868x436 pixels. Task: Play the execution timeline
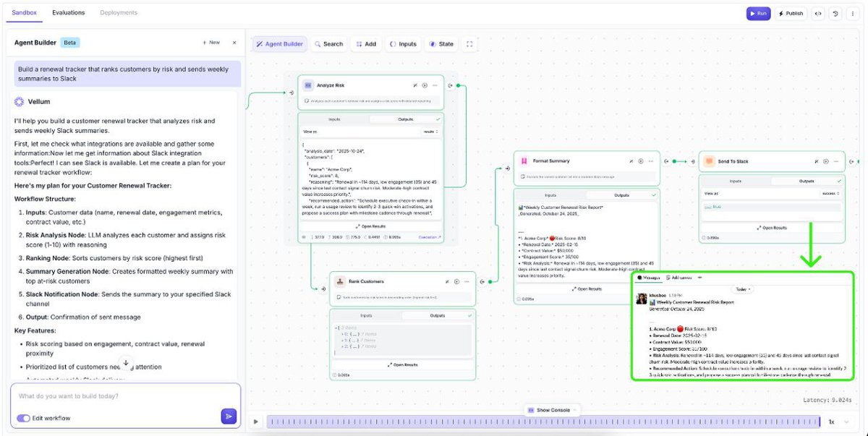click(255, 422)
